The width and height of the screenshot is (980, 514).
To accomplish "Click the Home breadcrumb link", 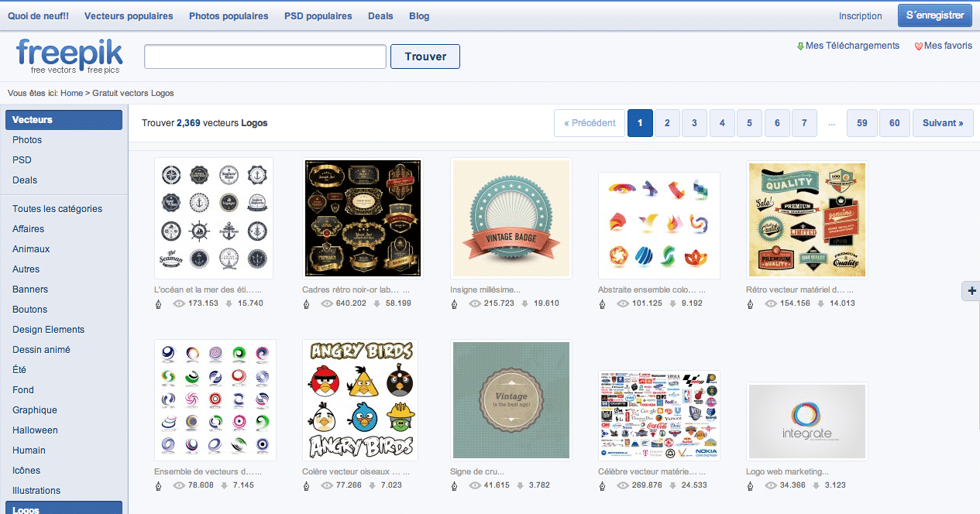I will [71, 93].
